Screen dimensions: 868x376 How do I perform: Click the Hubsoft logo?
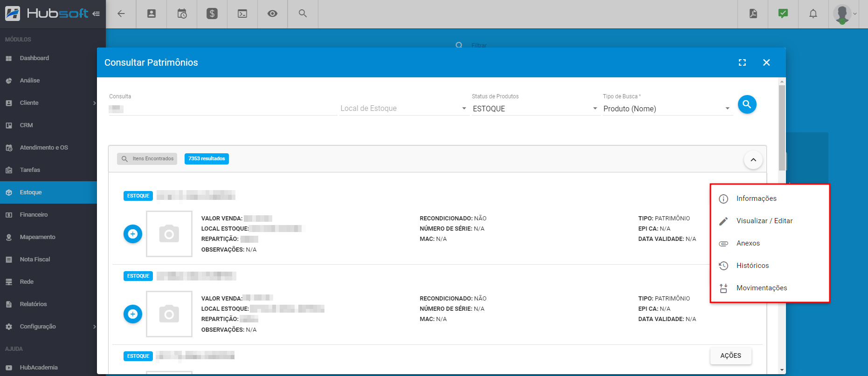coord(47,14)
